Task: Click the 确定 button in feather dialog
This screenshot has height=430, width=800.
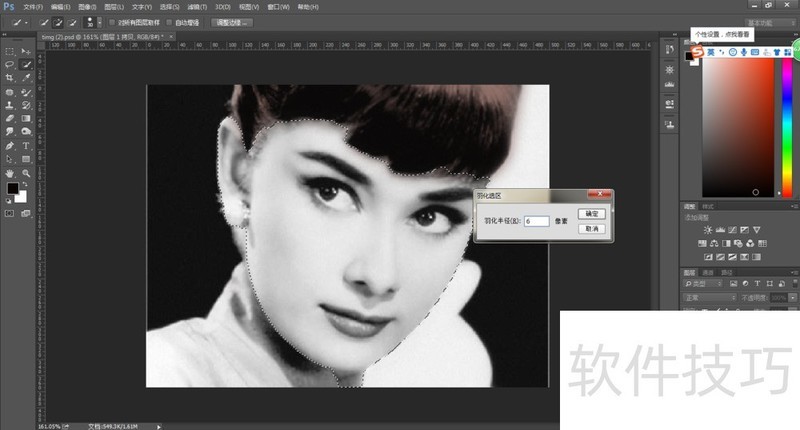Action: (591, 214)
